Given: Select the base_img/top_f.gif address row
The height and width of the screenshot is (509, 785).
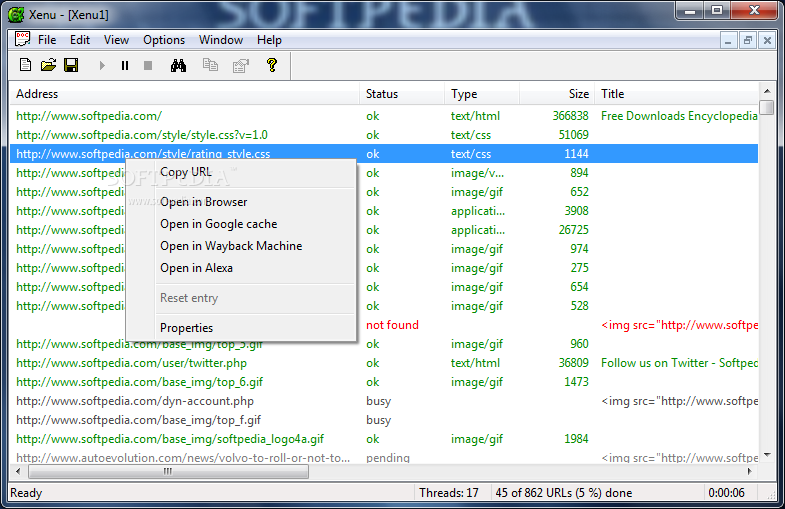Looking at the screenshot, I should [x=384, y=420].
